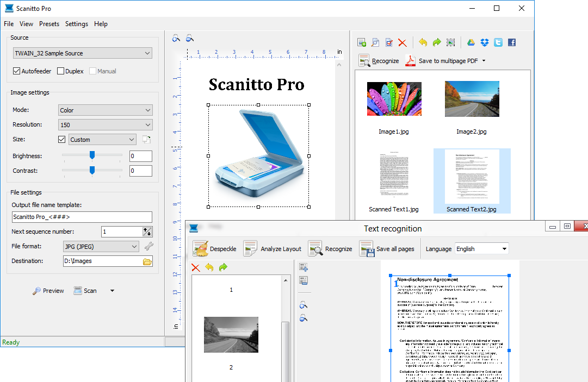Open the Mode dropdown set to Color
Screen dimensions: 588x382
click(106, 110)
